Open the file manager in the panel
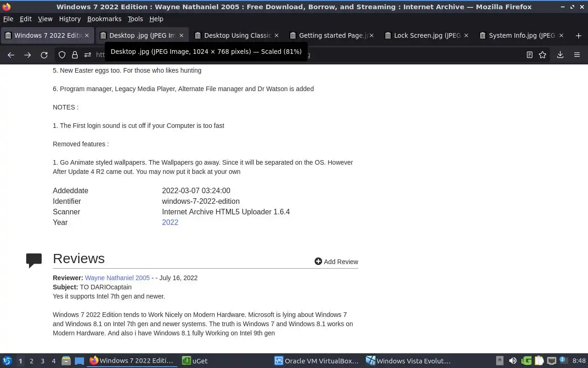Viewport: 588px width, 368px height. tap(66, 361)
